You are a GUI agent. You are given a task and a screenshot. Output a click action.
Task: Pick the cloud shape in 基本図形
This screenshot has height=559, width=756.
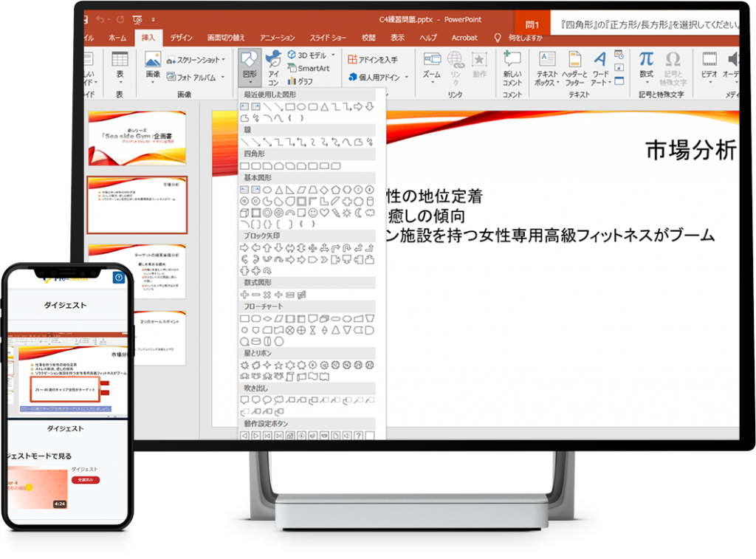pos(370,213)
